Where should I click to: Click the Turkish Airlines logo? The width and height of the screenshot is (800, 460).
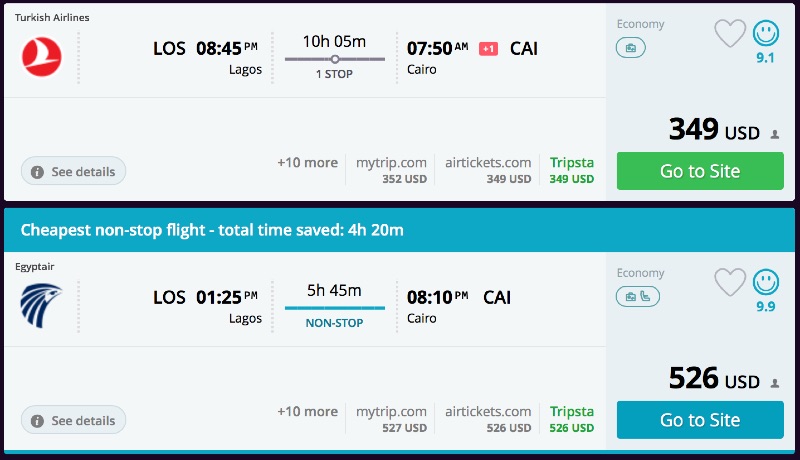click(42, 54)
